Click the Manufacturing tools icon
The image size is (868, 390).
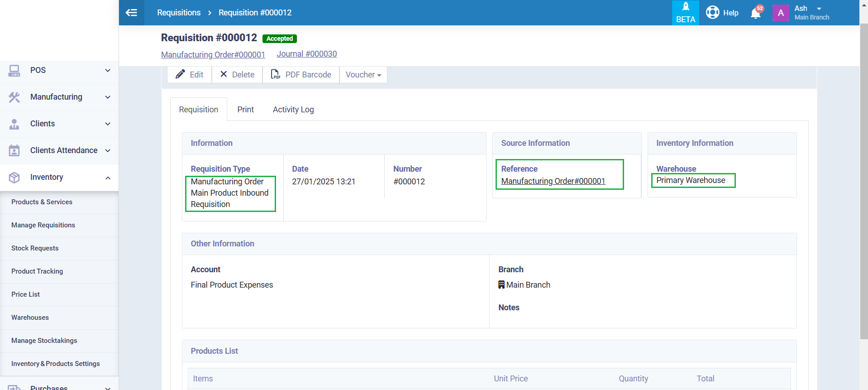[14, 97]
